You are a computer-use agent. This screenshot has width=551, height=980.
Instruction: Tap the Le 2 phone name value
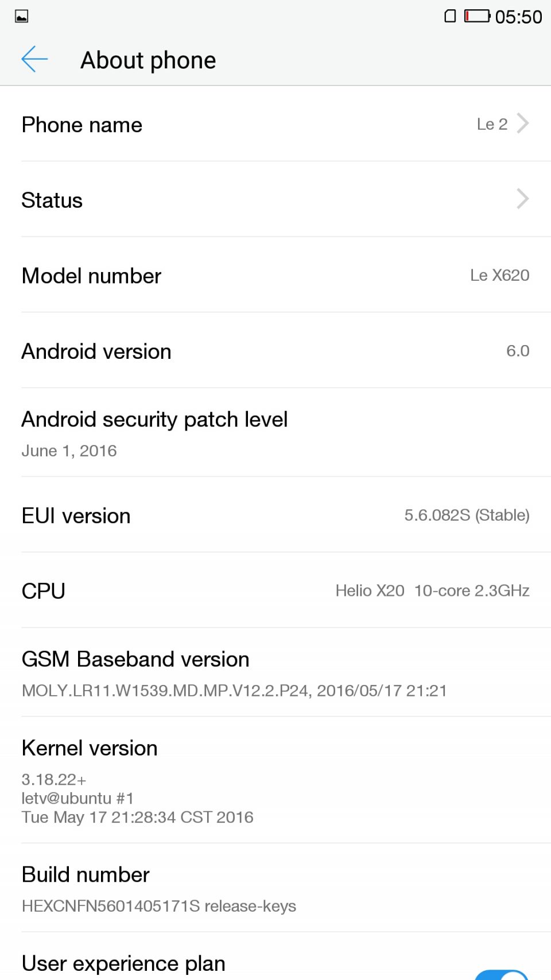pos(492,124)
